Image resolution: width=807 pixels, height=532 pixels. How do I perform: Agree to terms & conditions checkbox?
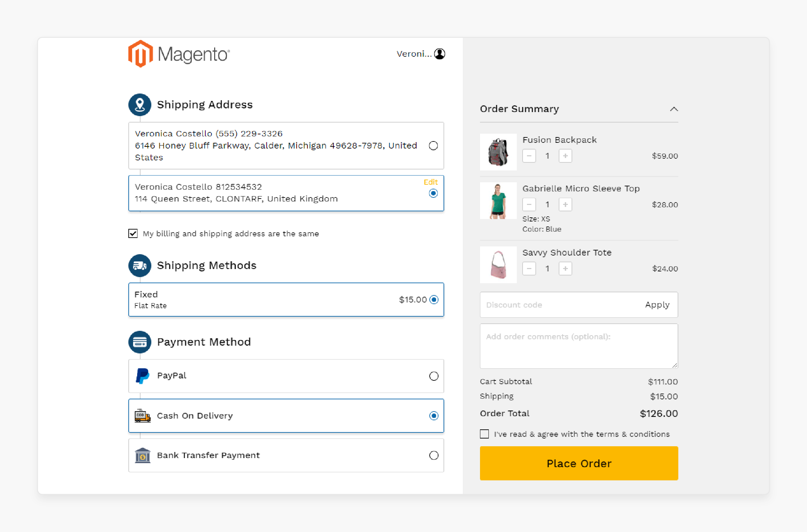click(484, 434)
